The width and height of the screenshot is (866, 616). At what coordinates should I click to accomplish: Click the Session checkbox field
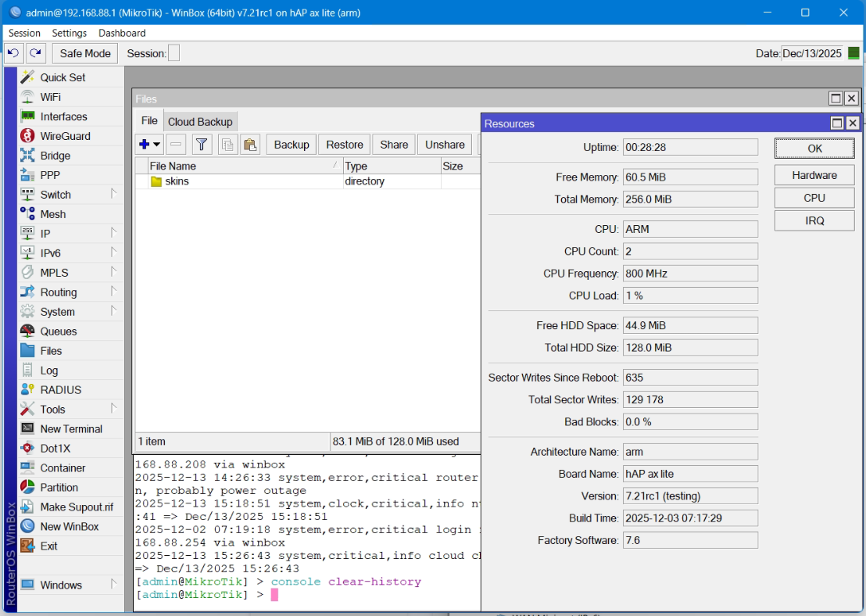point(174,54)
